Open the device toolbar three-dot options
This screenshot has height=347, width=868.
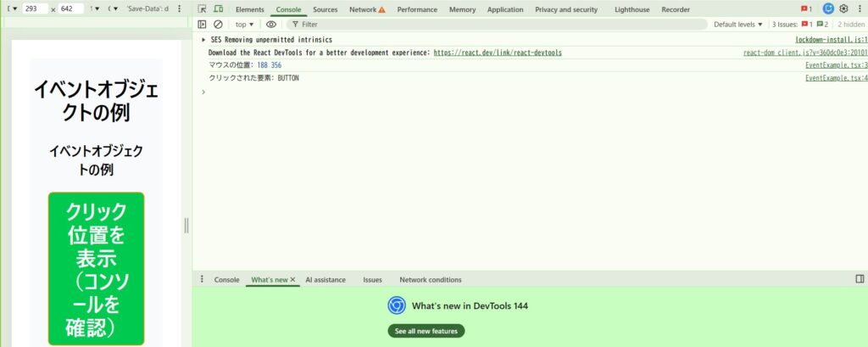[x=178, y=8]
